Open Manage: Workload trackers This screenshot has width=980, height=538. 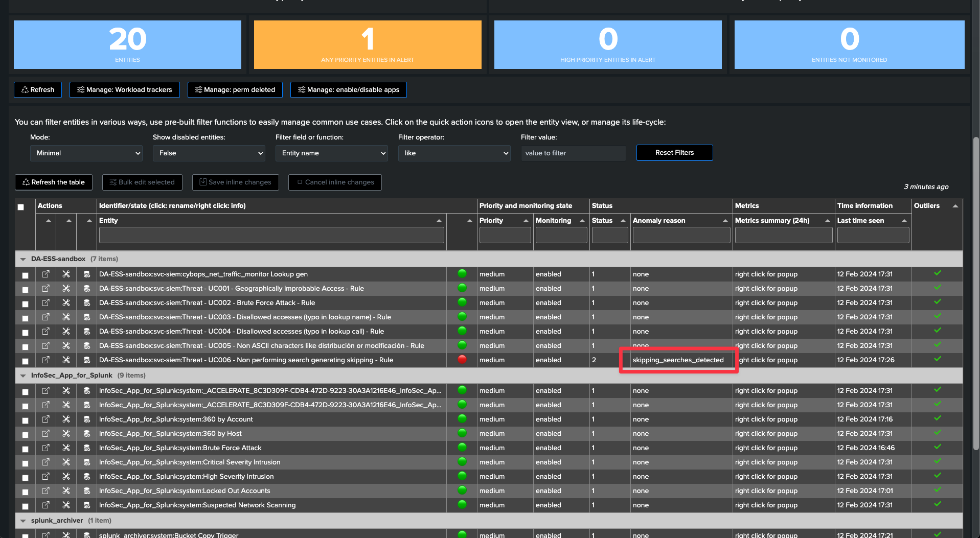tap(125, 89)
